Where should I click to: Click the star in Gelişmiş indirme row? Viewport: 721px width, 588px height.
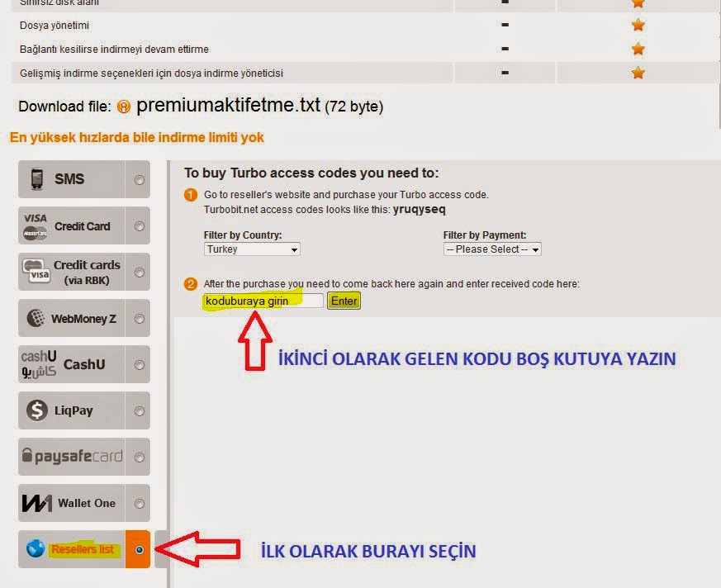click(x=638, y=73)
